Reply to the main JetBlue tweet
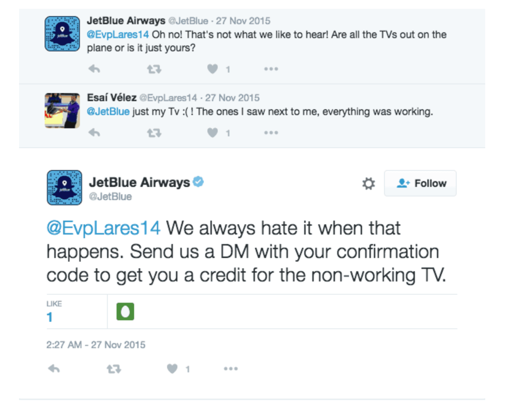The width and height of the screenshot is (505, 420). (x=54, y=369)
